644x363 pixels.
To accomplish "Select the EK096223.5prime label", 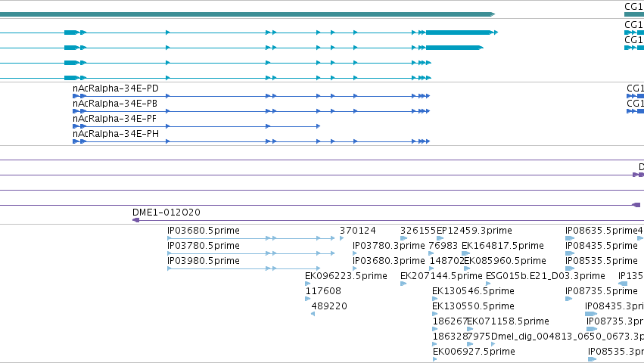I will click(x=346, y=276).
